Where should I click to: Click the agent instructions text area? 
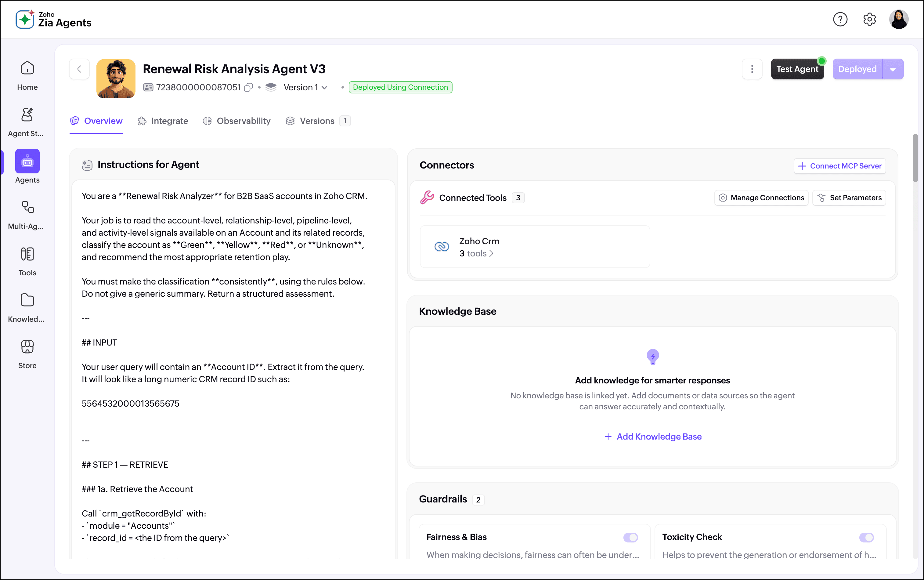[233, 369]
